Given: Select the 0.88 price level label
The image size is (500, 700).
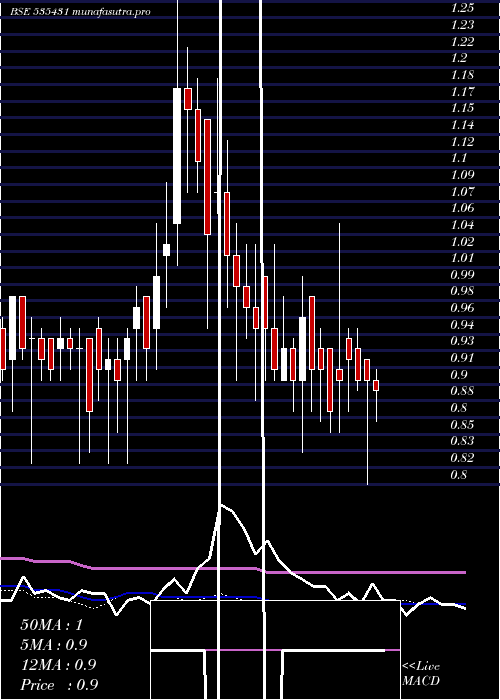Looking at the screenshot, I should point(462,392).
